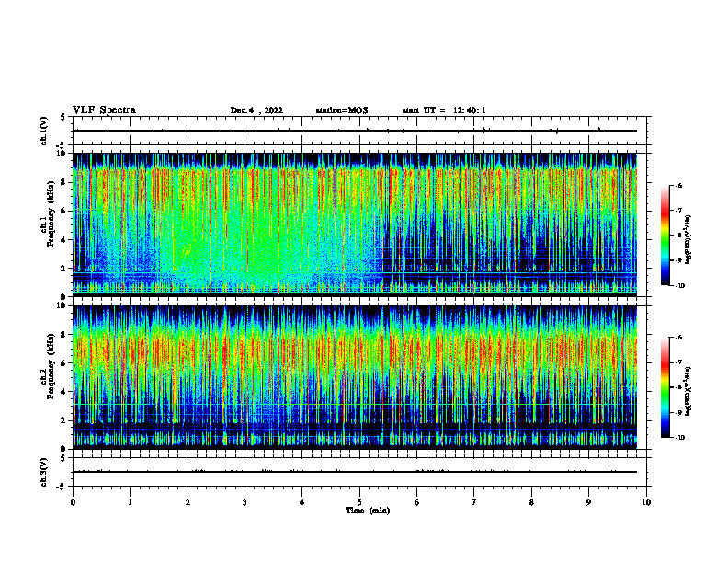Screen dimensions: 728x563
Task: Click the "station=MOS" header label
Action: point(342,110)
